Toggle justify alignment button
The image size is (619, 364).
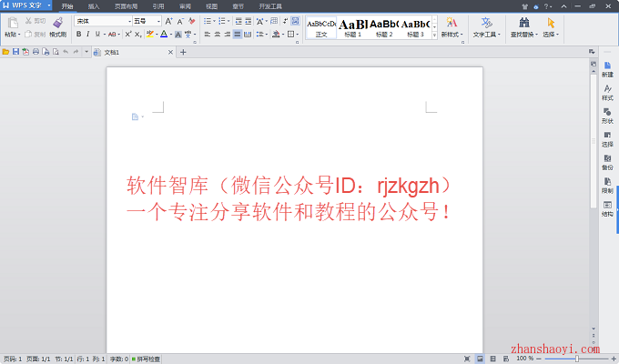[x=238, y=35]
